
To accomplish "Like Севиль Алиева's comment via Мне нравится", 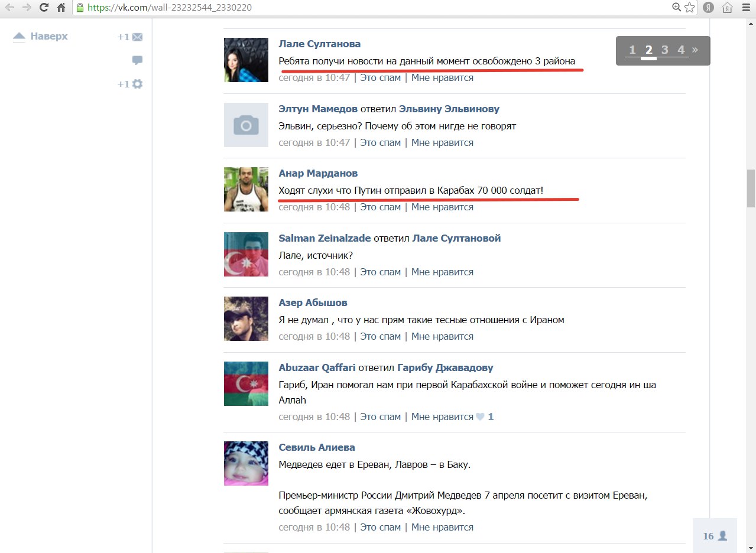I will [442, 527].
